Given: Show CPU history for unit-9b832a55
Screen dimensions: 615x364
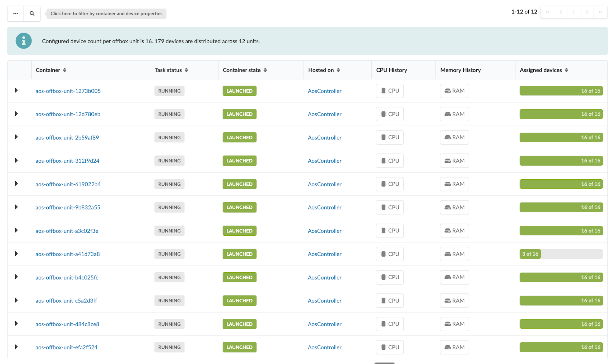Looking at the screenshot, I should pyautogui.click(x=390, y=207).
